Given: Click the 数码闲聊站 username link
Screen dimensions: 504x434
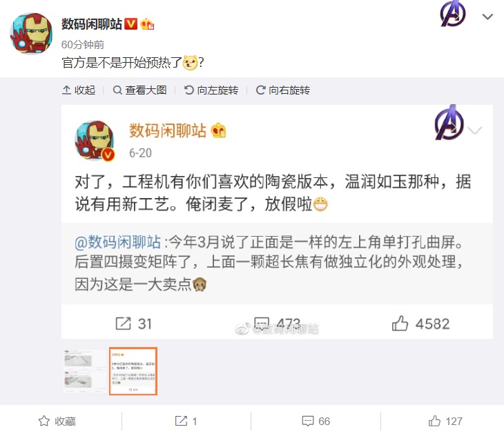Looking at the screenshot, I should coord(92,24).
